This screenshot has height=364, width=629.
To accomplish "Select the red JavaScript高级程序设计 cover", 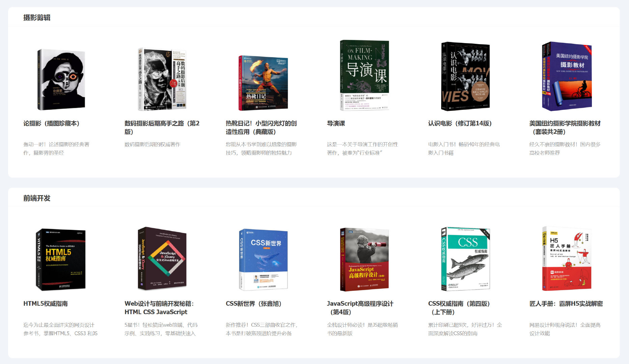I will (364, 260).
